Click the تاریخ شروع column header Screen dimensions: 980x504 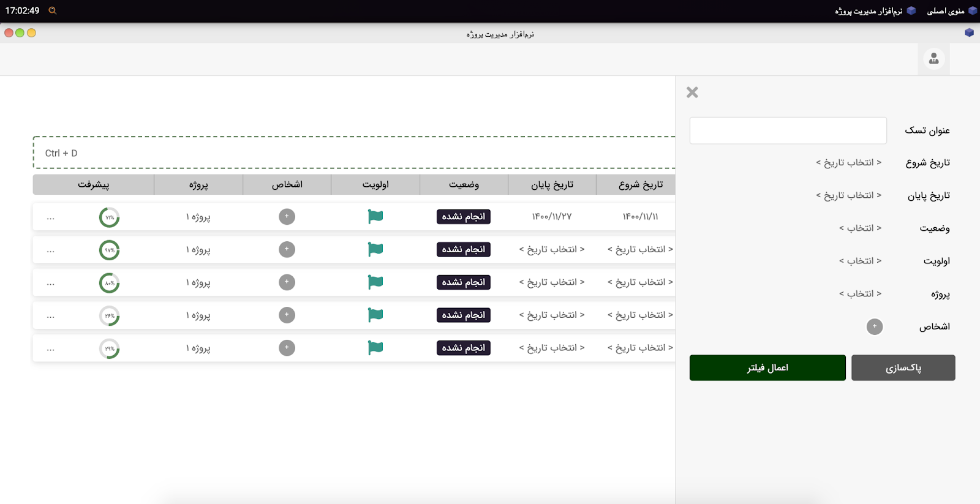[636, 184]
